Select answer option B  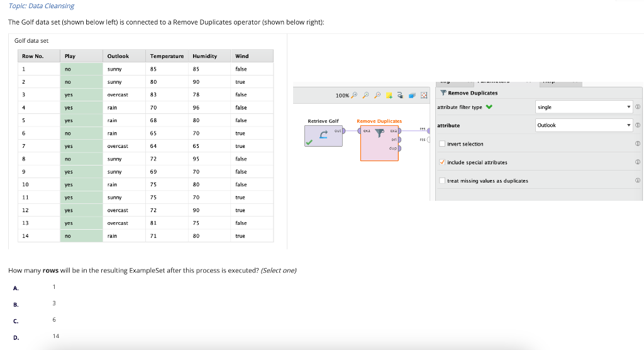click(16, 305)
